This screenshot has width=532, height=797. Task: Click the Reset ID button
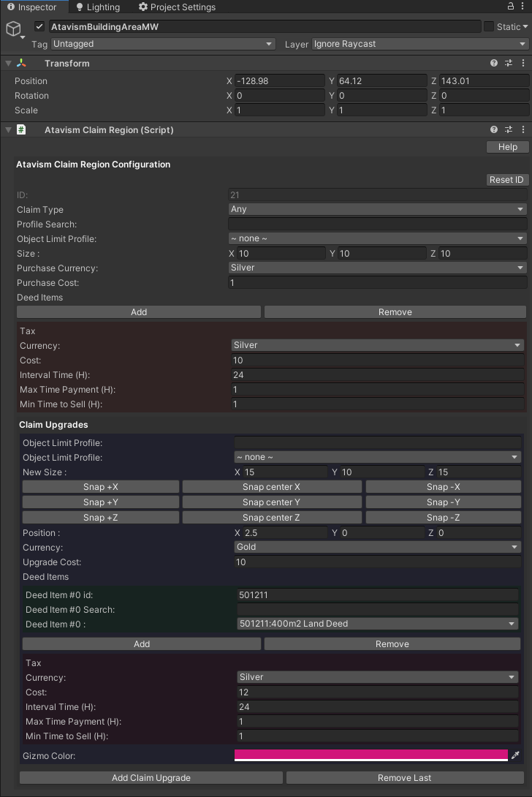point(506,180)
